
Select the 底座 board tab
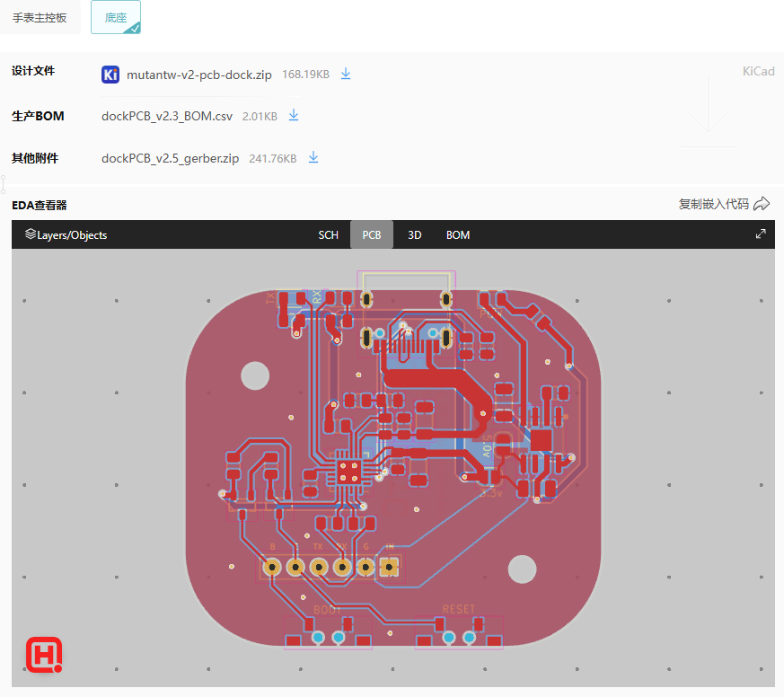(115, 18)
